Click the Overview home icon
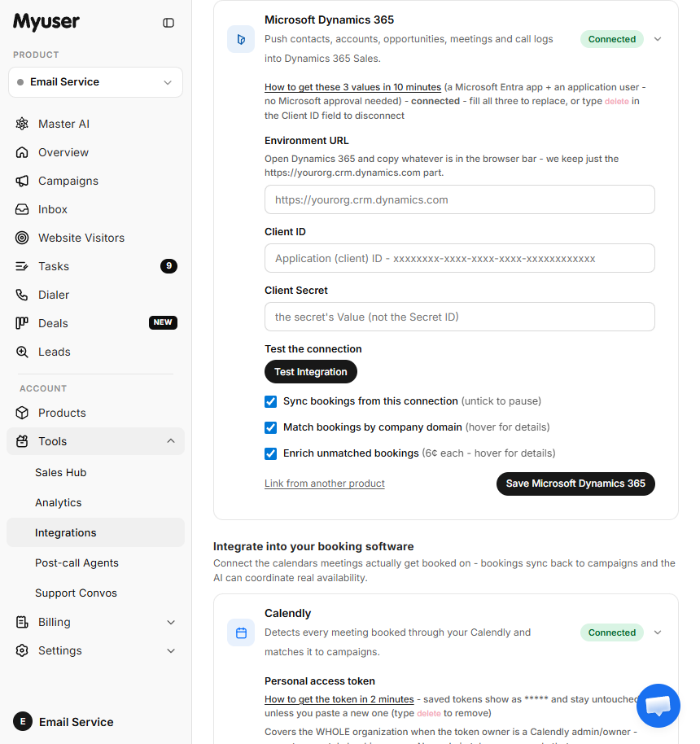The image size is (700, 744). (x=22, y=152)
